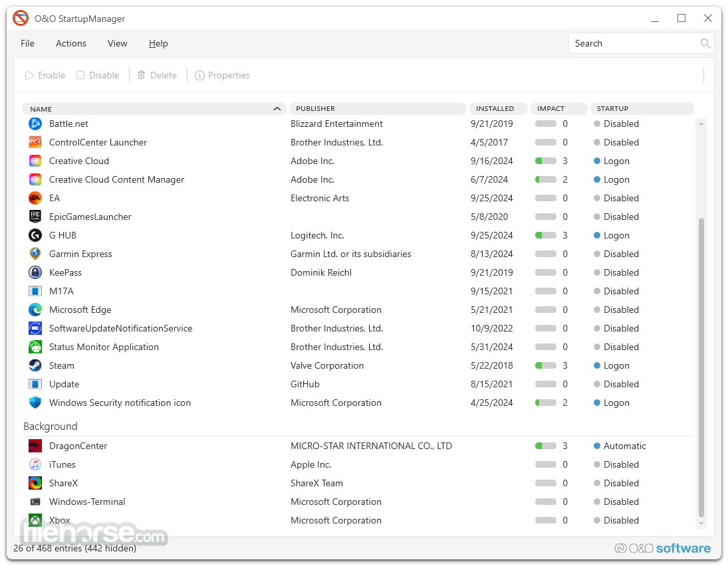Select the Garmin Ltd. or its subsidiaries publisher
The image size is (728, 566).
tap(351, 254)
